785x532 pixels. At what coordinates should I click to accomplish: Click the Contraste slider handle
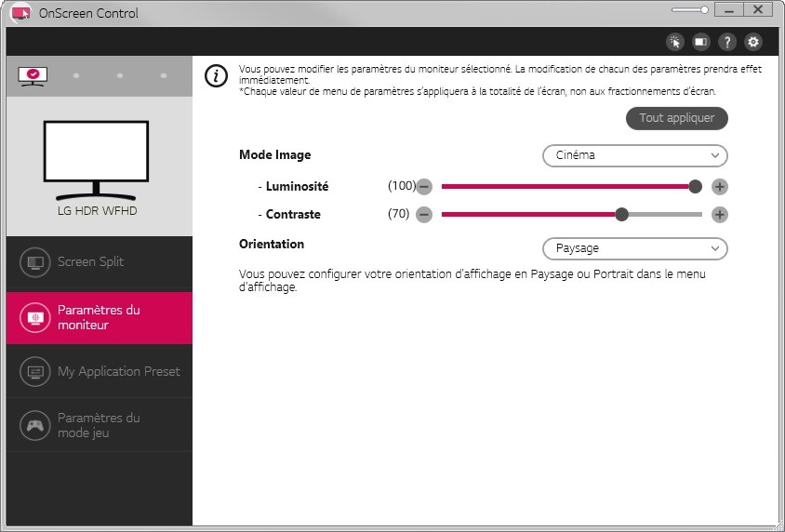point(622,215)
